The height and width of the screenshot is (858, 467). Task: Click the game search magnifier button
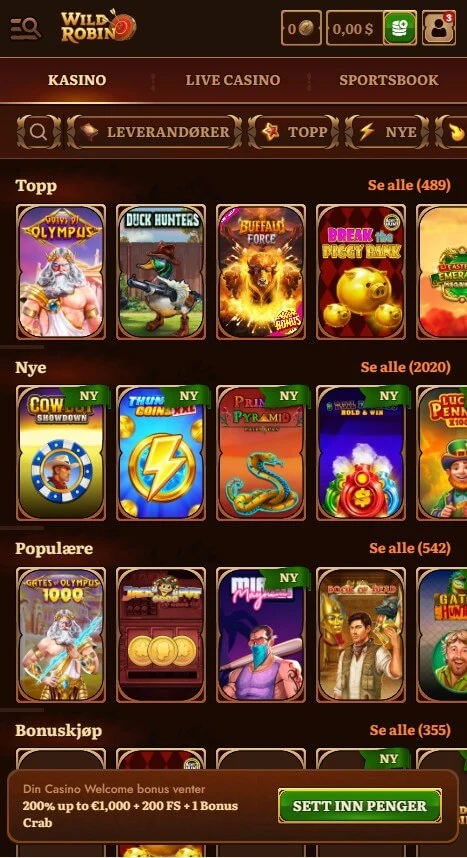[x=39, y=132]
